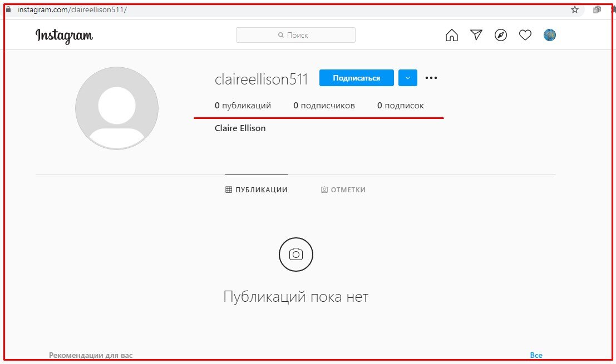
Task: Expand the dropdown arrow next to Подписаться
Action: click(x=407, y=78)
